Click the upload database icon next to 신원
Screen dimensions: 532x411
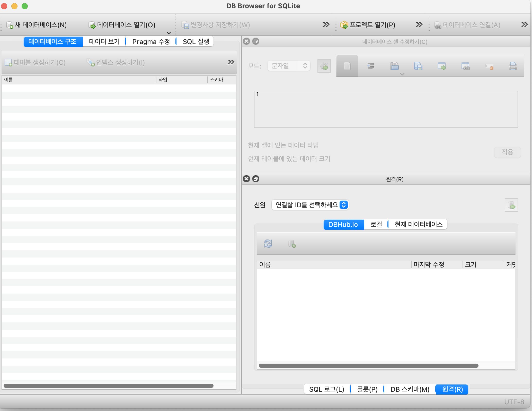click(511, 205)
